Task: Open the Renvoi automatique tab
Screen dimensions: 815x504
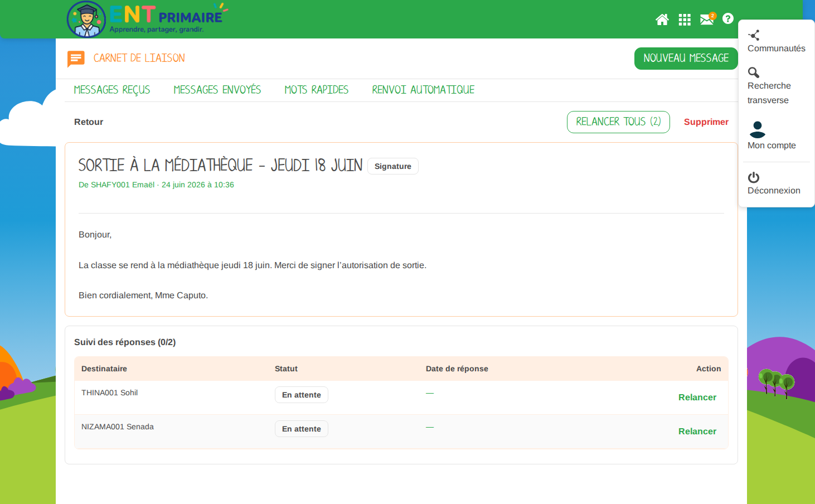Action: coord(423,90)
